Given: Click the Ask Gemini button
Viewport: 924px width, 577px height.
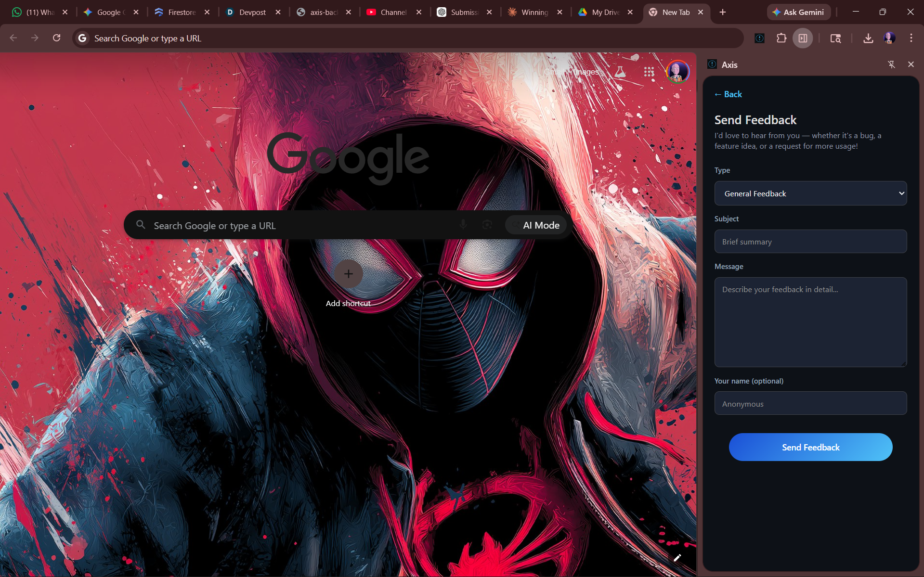Looking at the screenshot, I should pos(798,12).
